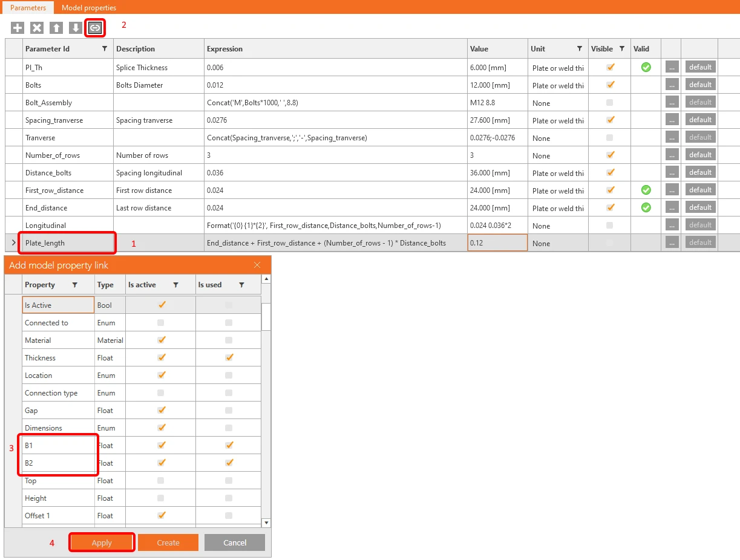Image resolution: width=740 pixels, height=560 pixels.
Task: Reset Bolts with its default button
Action: [700, 85]
